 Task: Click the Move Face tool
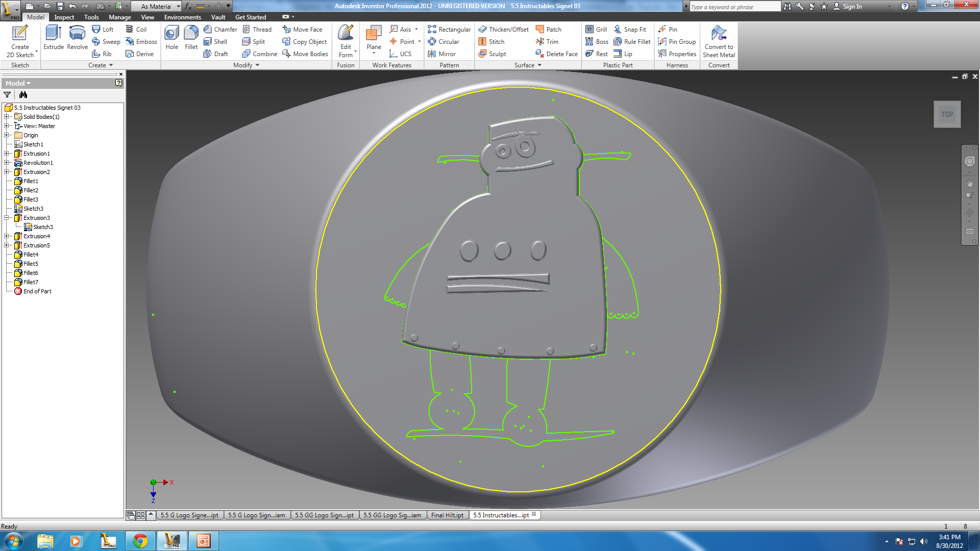click(302, 30)
